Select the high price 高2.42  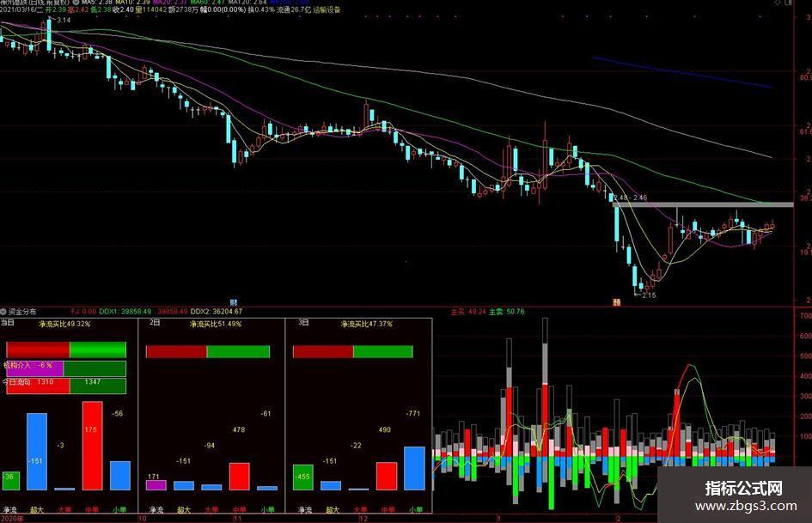click(x=79, y=9)
